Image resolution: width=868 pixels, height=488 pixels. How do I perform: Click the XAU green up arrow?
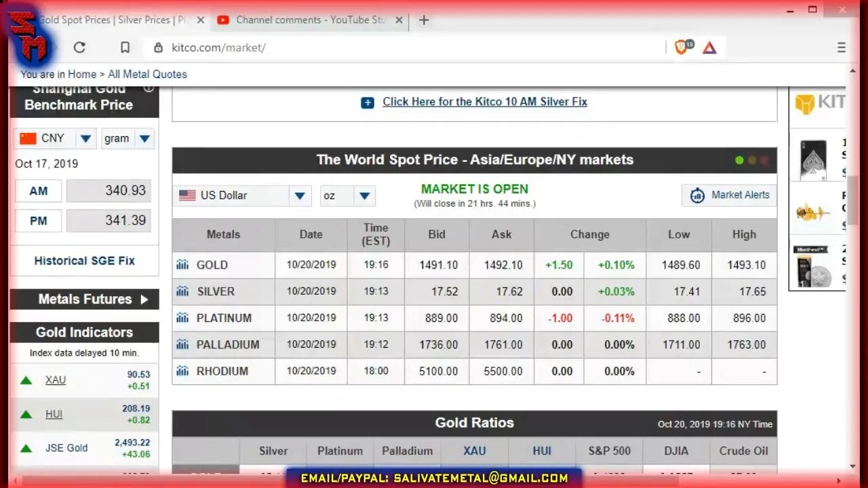(26, 380)
